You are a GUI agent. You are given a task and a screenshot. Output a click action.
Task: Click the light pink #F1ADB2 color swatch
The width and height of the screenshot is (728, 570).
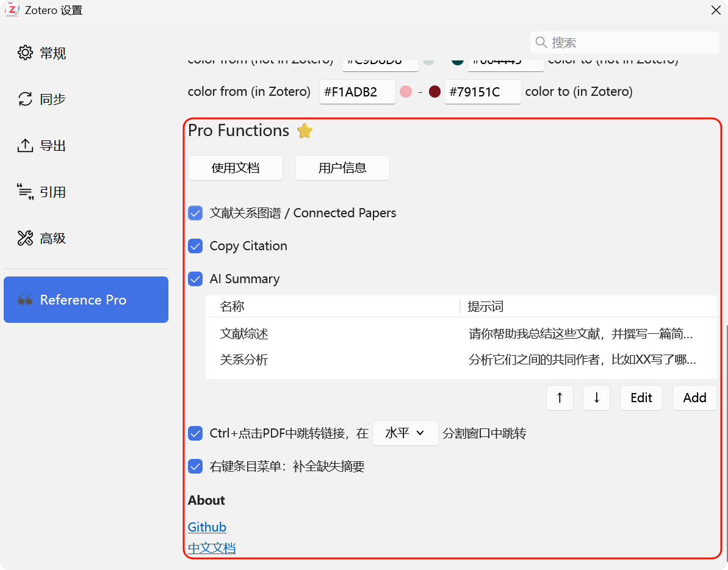(x=406, y=92)
